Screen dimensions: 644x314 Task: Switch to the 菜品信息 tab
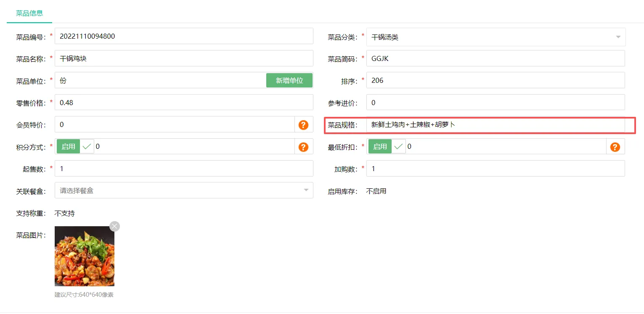29,13
